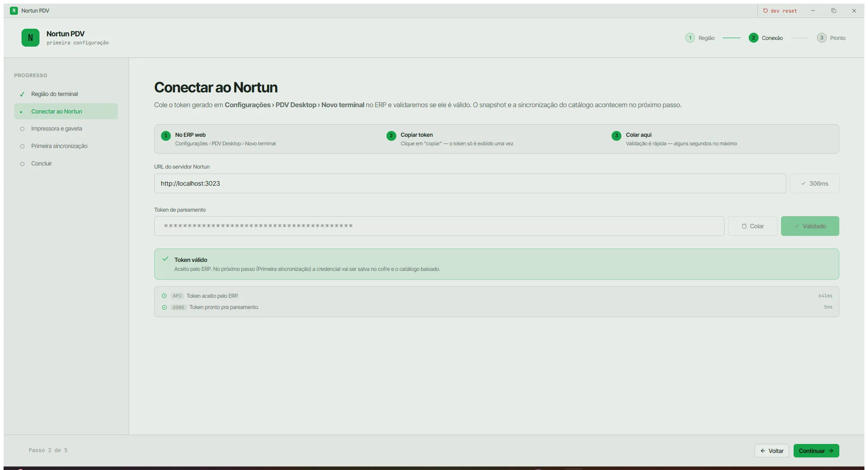The height and width of the screenshot is (470, 868).
Task: Open Primeira sincronização in progress list
Action: 66,146
